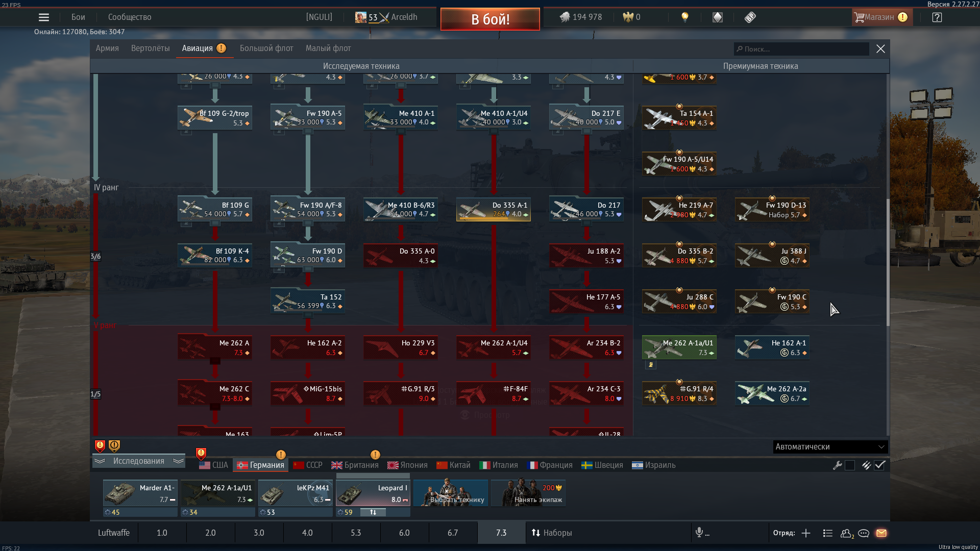
Task: Click the gold shield notification above Исследования
Action: pyautogui.click(x=114, y=446)
